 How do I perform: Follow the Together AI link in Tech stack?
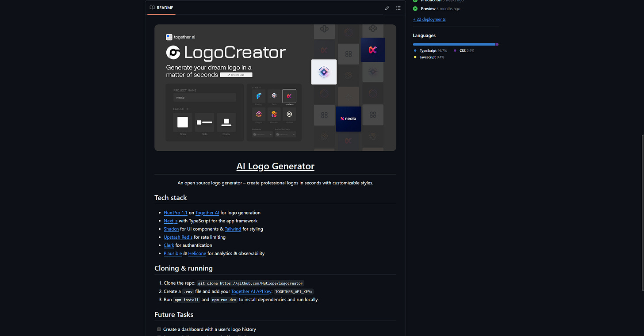pos(207,213)
